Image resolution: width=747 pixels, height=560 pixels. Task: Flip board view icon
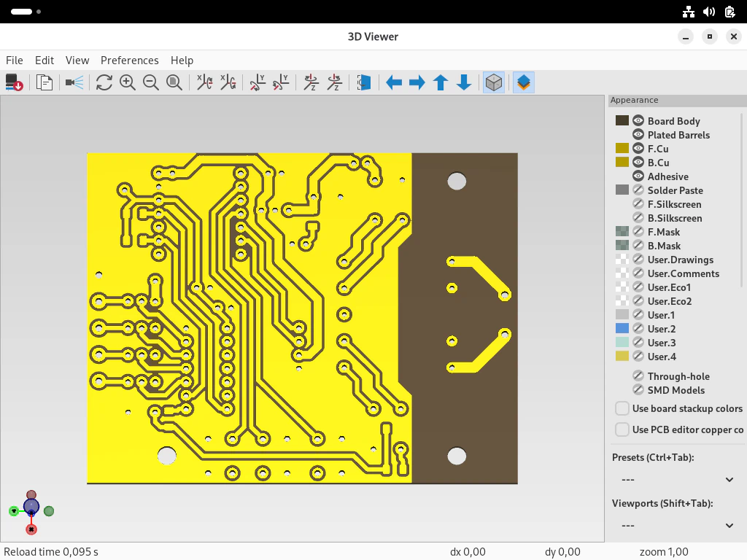point(364,82)
